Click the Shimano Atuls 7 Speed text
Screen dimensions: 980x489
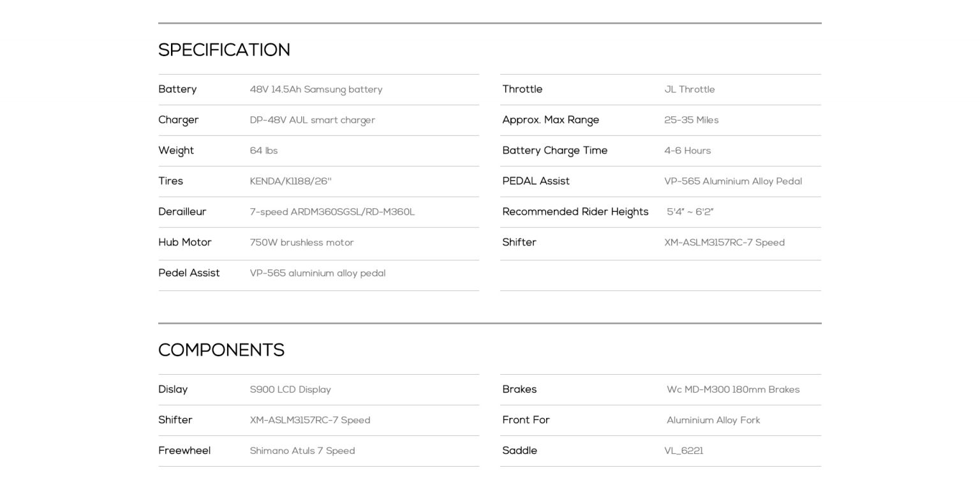click(x=302, y=451)
